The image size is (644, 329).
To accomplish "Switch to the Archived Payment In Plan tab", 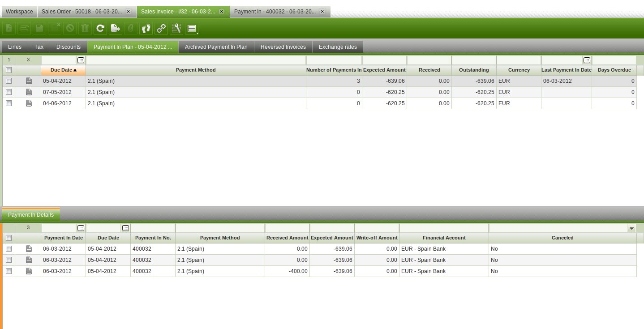I will 216,47.
